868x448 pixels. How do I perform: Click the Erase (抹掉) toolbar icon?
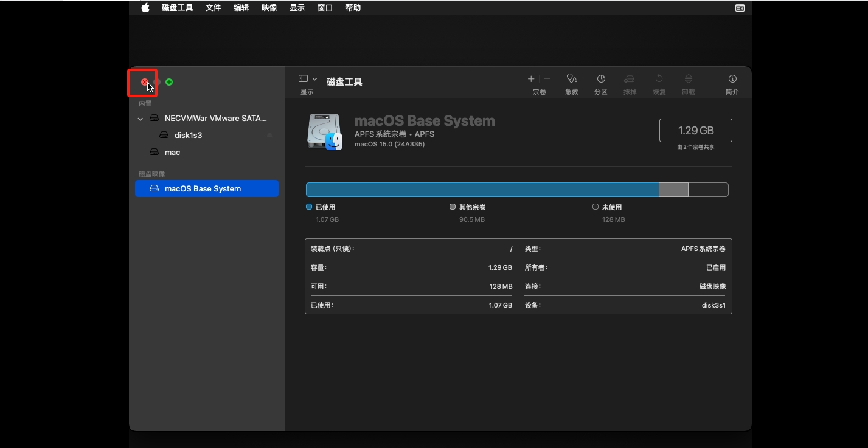[x=630, y=79]
